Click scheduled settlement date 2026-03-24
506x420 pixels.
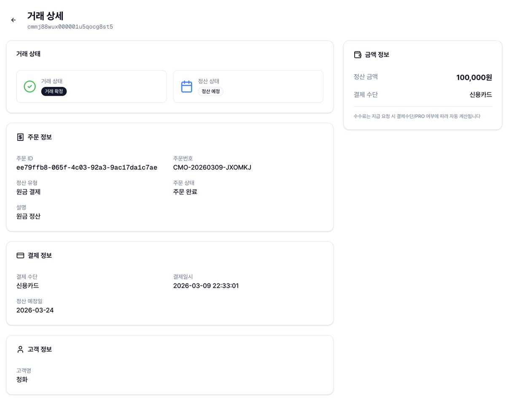tap(35, 310)
